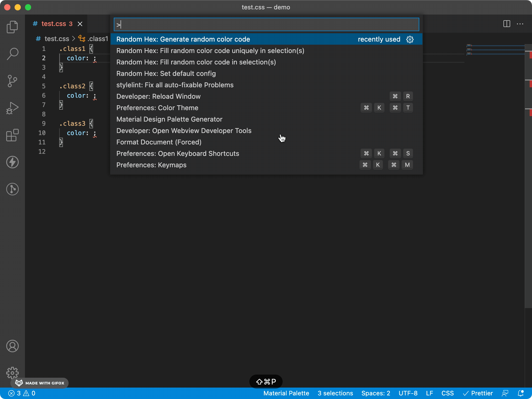Select 'stylelint: Fix all auto-fixable Problems'
532x399 pixels.
click(175, 85)
